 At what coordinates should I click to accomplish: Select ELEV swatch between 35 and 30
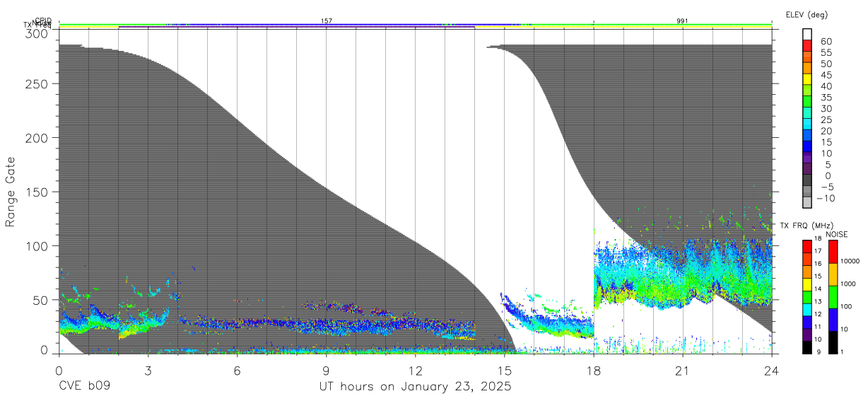point(808,102)
